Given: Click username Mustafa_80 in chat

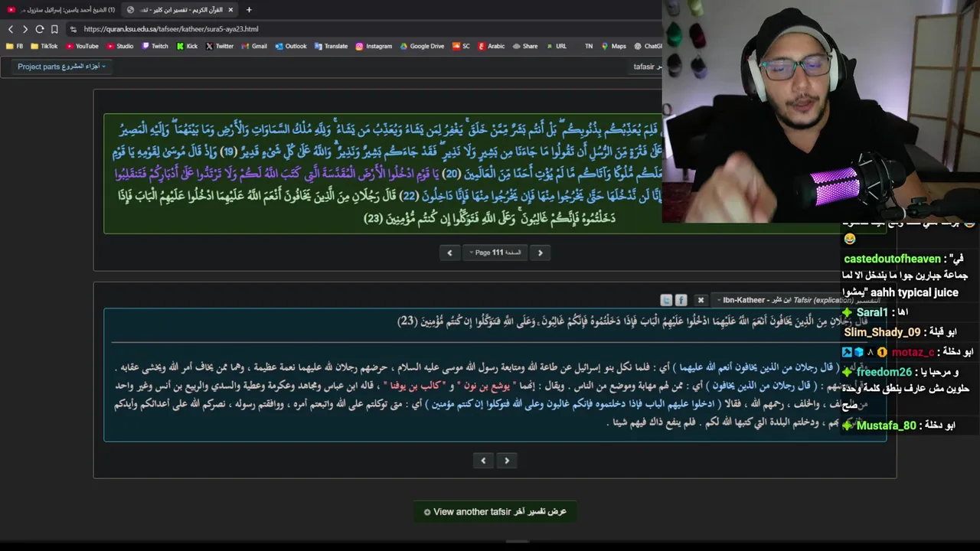Looking at the screenshot, I should tap(886, 425).
